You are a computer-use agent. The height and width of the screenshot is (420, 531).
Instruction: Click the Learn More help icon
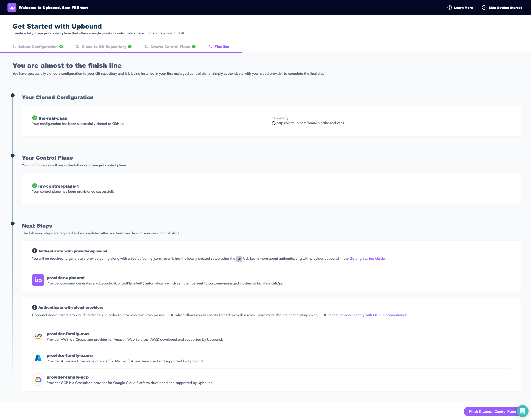click(x=449, y=8)
